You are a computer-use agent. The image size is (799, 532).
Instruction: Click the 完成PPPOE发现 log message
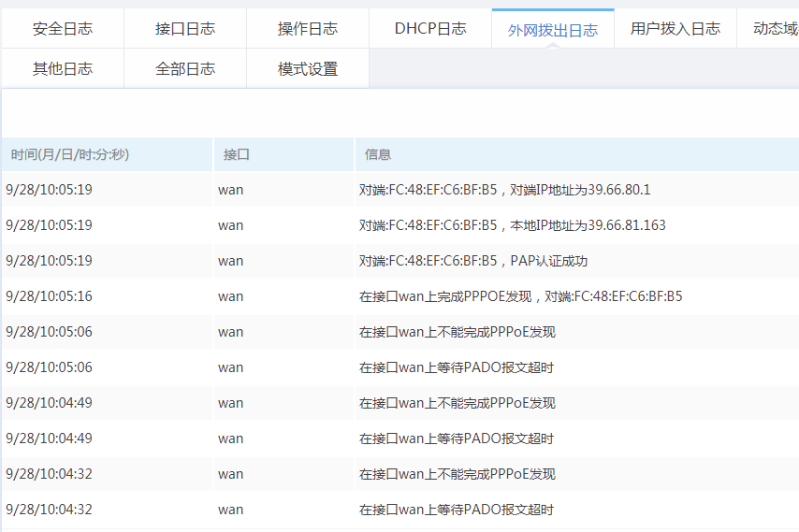520,296
